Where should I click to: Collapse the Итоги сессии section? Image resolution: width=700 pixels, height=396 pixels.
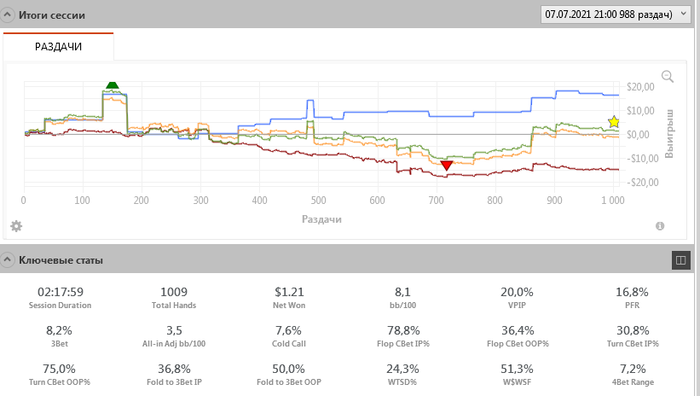[x=7, y=15]
